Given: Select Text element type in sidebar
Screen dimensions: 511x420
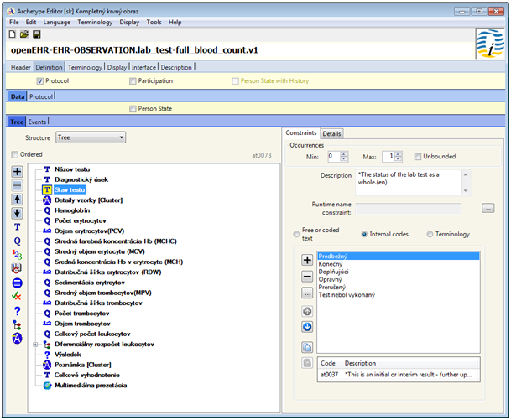Looking at the screenshot, I should click(18, 227).
